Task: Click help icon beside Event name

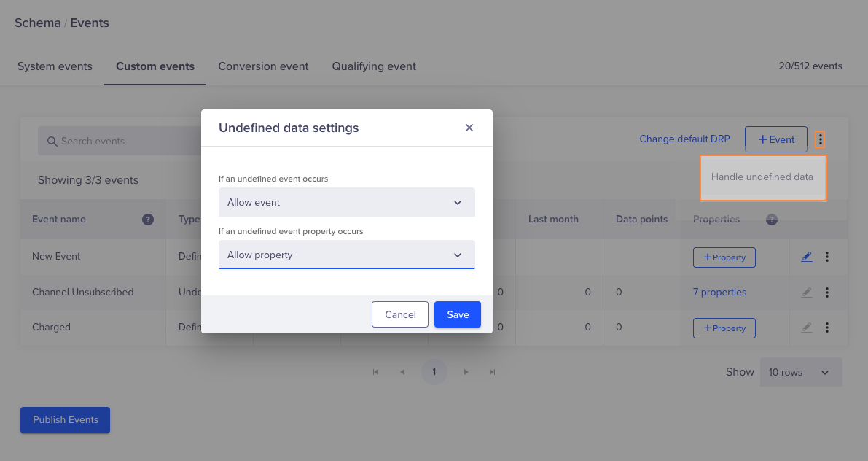Action: tap(148, 220)
